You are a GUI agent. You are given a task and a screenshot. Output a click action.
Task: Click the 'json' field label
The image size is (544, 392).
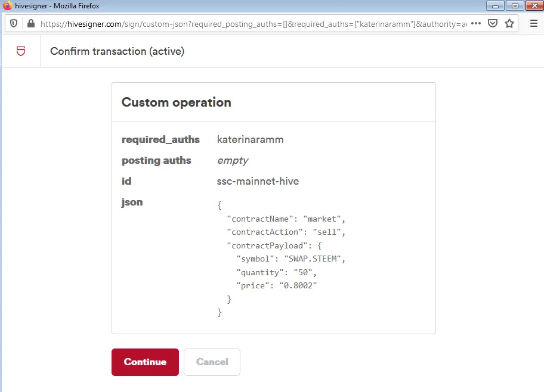(132, 203)
